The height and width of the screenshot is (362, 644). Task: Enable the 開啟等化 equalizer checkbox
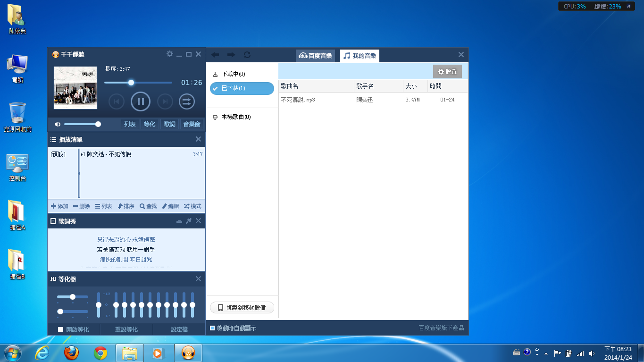coord(61,329)
